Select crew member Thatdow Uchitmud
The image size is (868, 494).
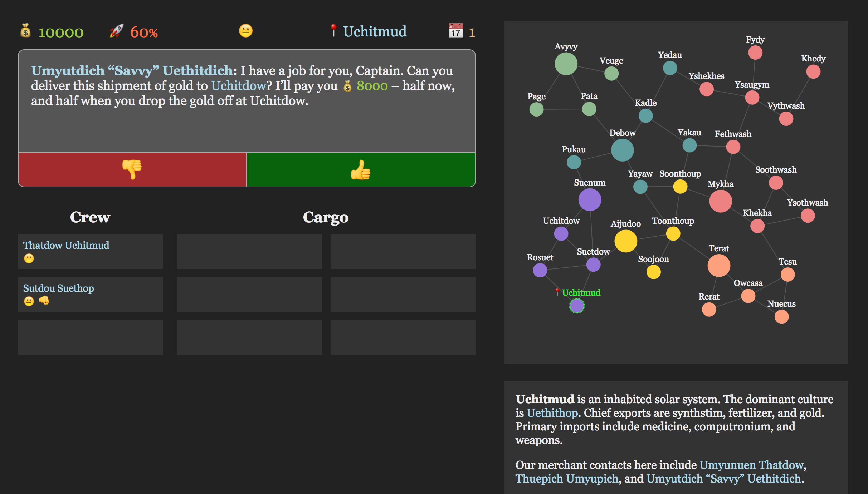[x=66, y=246]
